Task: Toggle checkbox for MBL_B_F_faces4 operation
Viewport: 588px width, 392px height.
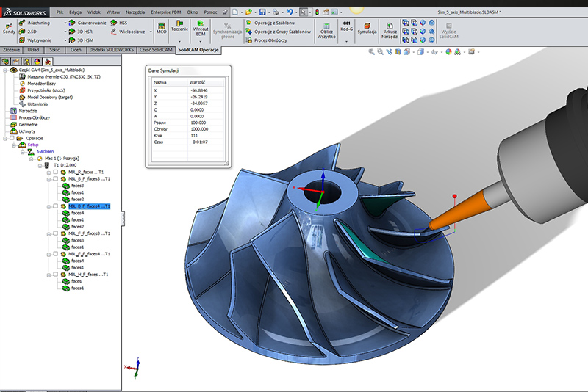Action: click(56, 206)
